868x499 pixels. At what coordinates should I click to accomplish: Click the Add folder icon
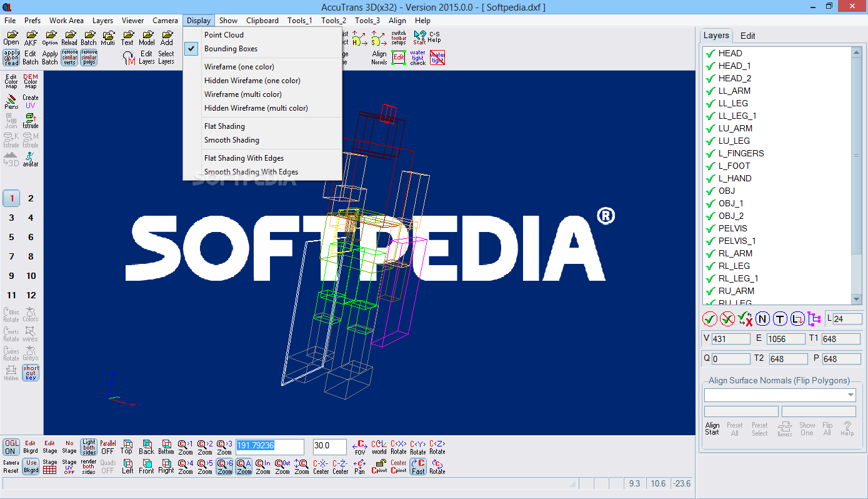[x=166, y=38]
